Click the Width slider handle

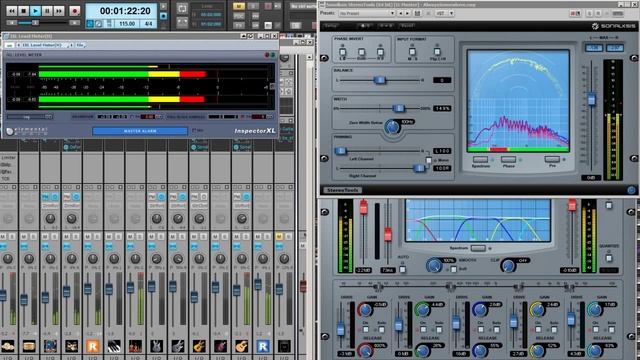tap(398, 108)
